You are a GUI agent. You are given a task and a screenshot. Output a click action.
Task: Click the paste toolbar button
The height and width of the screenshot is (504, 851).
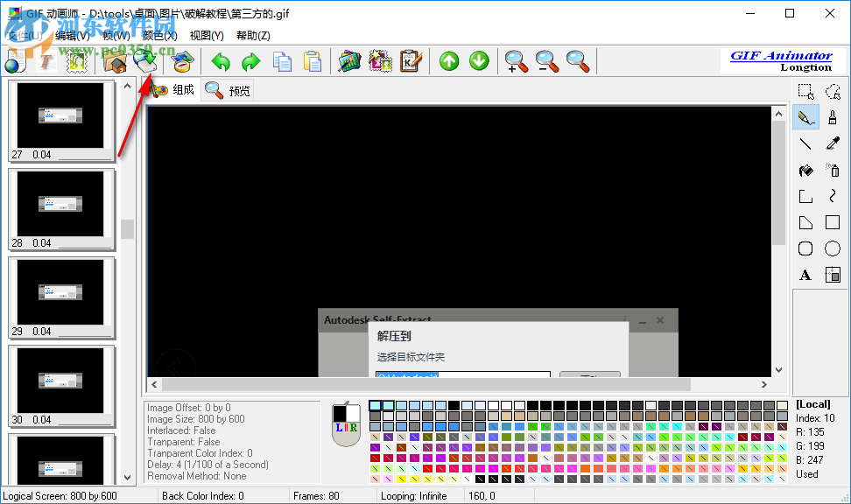(x=312, y=61)
